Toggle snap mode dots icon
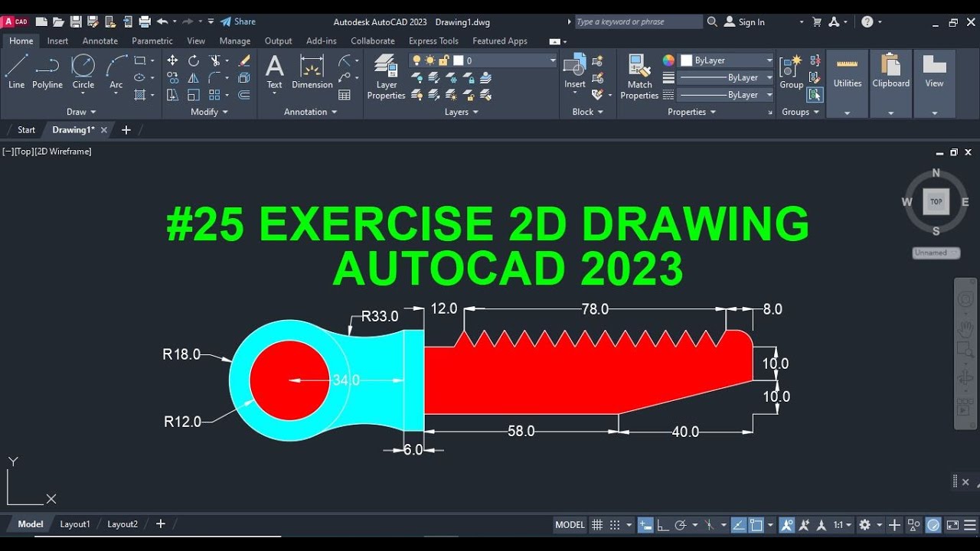This screenshot has height=551, width=980. pyautogui.click(x=615, y=525)
